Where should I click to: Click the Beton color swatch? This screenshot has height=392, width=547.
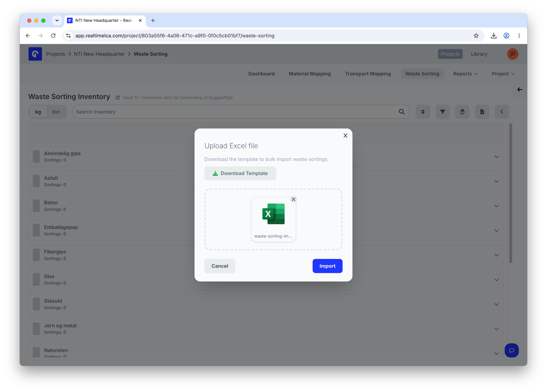tap(36, 206)
